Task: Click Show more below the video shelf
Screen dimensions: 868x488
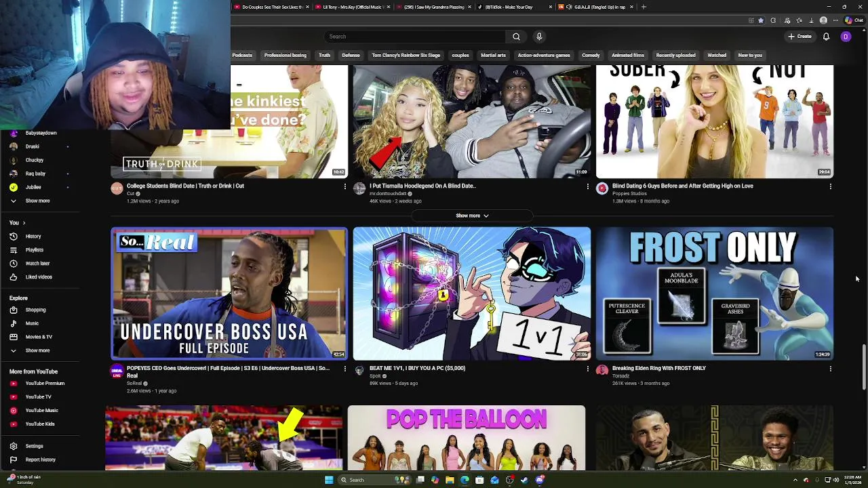Action: click(x=472, y=216)
